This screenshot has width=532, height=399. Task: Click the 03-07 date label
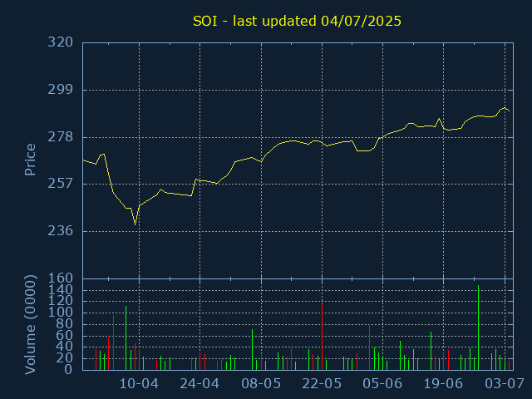505,384
